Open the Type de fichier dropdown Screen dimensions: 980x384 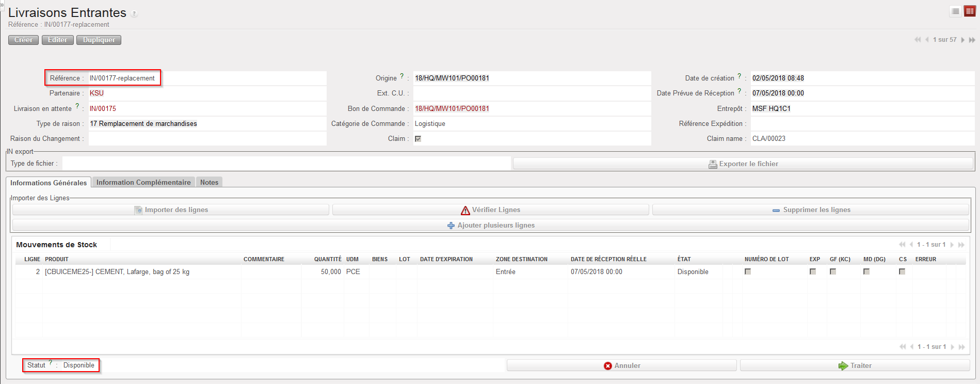tap(286, 164)
